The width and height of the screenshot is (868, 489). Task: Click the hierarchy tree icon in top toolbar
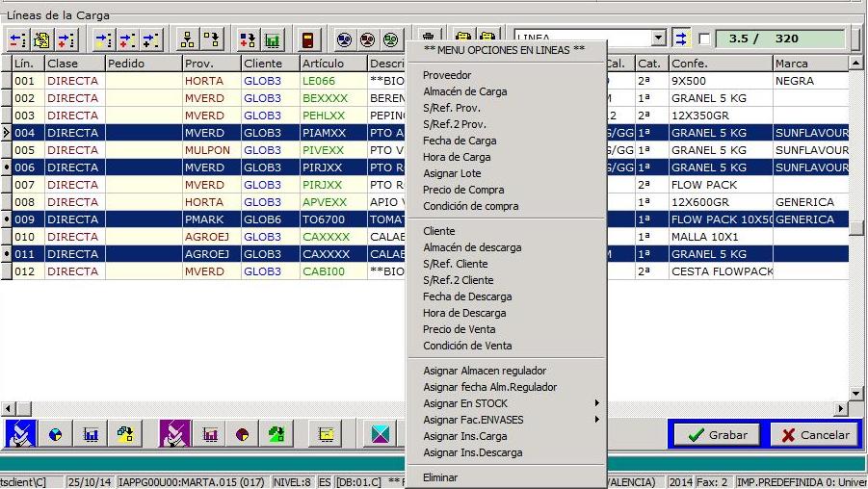click(188, 40)
